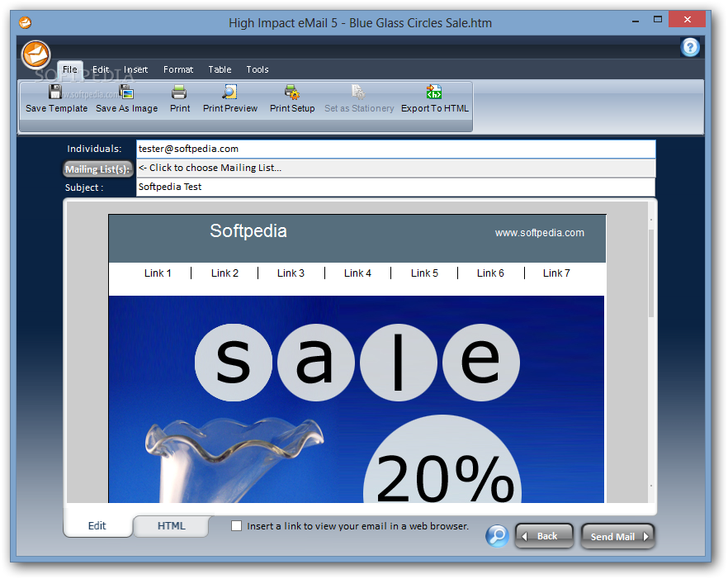Click the choose Mailing List field

click(x=395, y=168)
